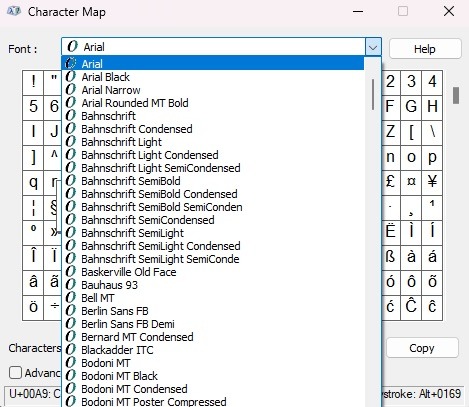Select Bodoni MT Black font

(x=213, y=376)
